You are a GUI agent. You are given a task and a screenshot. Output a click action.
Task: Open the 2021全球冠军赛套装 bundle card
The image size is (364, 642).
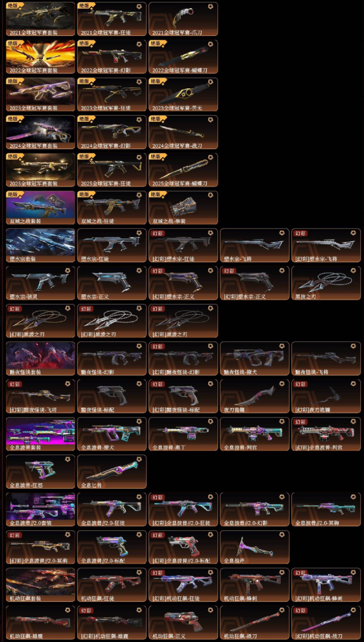(41, 19)
